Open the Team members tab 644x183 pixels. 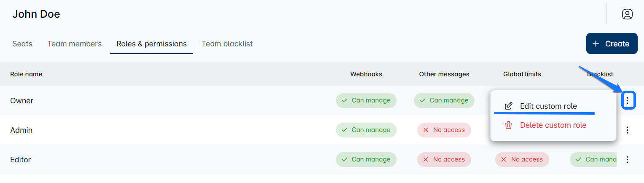75,44
